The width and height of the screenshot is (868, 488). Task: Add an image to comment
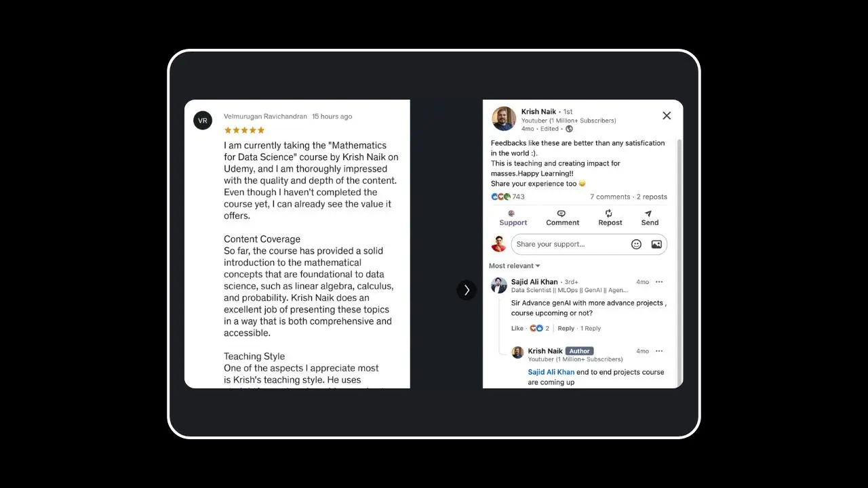(x=656, y=244)
